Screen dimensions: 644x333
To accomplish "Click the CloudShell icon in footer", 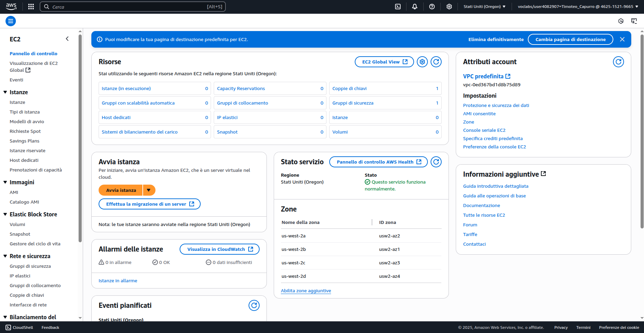I will coord(8,327).
